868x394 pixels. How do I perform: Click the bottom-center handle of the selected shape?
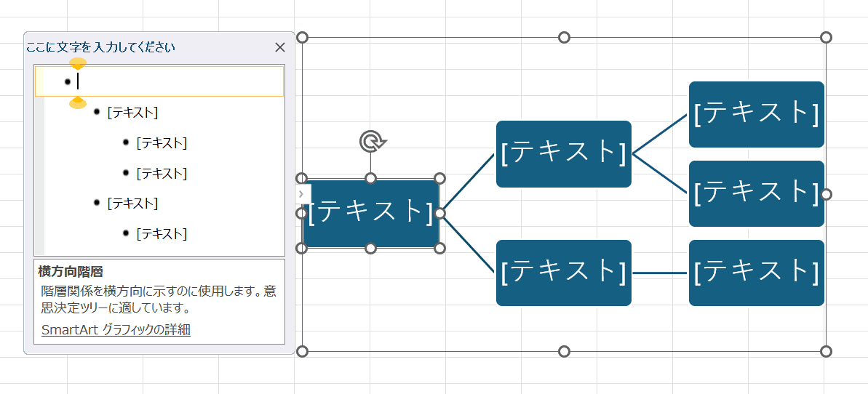coord(370,249)
